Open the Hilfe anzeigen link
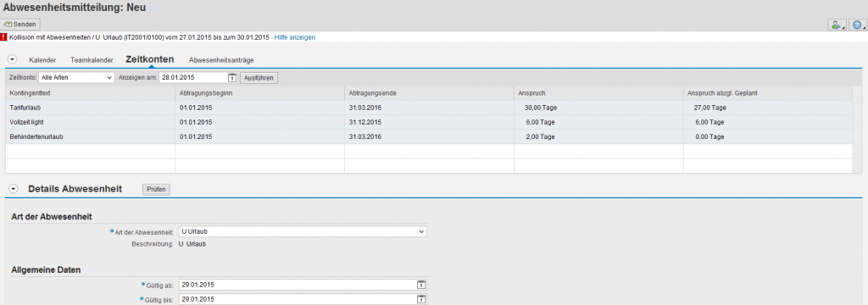The image size is (868, 305). pos(295,37)
